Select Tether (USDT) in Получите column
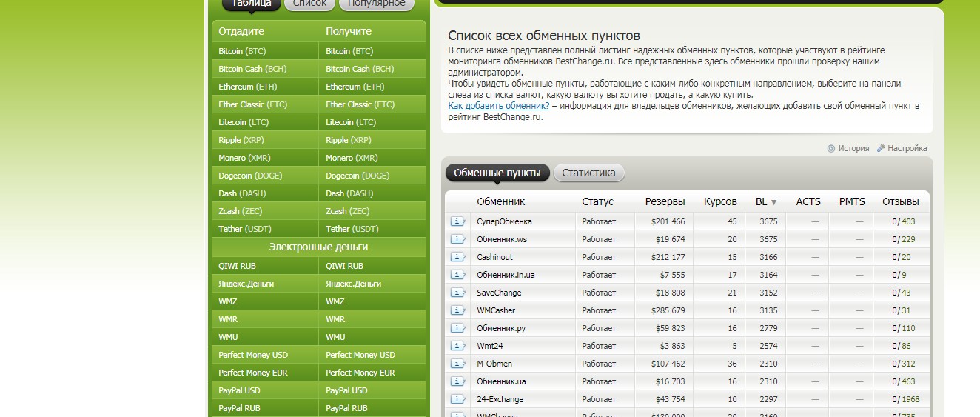 [x=372, y=229]
